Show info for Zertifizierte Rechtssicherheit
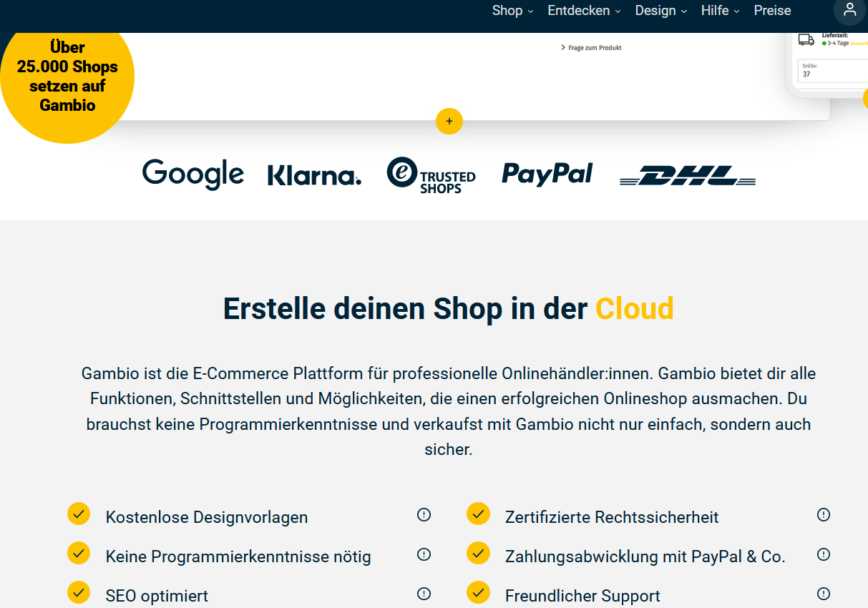Image resolution: width=868 pixels, height=608 pixels. pos(824,515)
